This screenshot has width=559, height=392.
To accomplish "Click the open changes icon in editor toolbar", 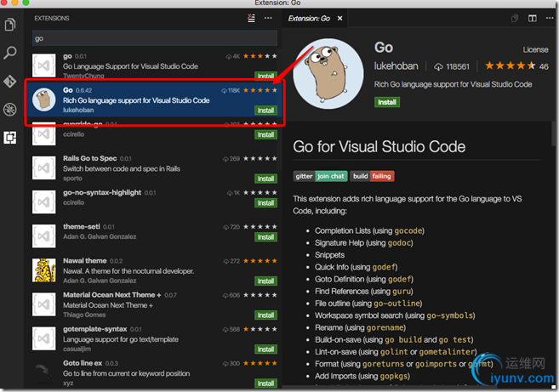I will 515,18.
